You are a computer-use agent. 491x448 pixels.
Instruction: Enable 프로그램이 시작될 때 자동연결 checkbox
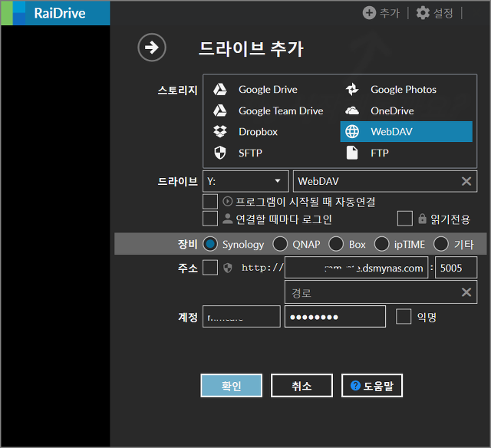coord(210,201)
